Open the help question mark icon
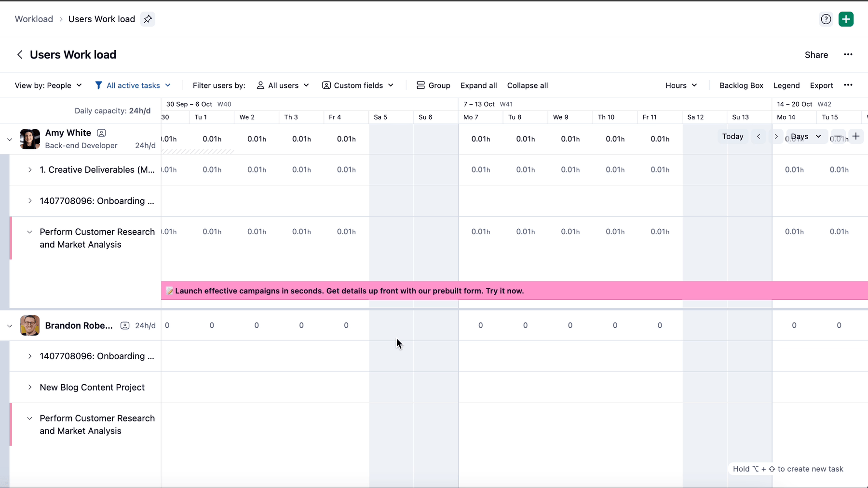This screenshot has width=868, height=488. point(826,19)
